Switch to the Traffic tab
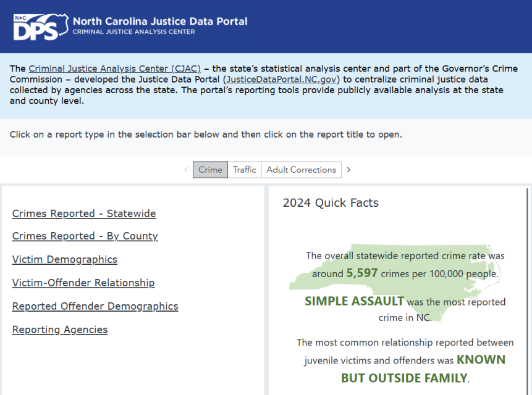The image size is (532, 395). click(x=245, y=169)
